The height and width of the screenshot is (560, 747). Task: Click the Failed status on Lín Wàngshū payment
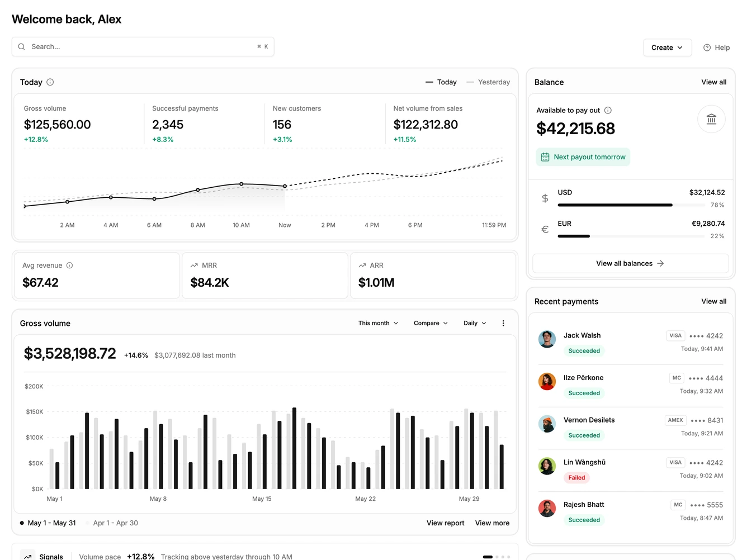pyautogui.click(x=576, y=478)
